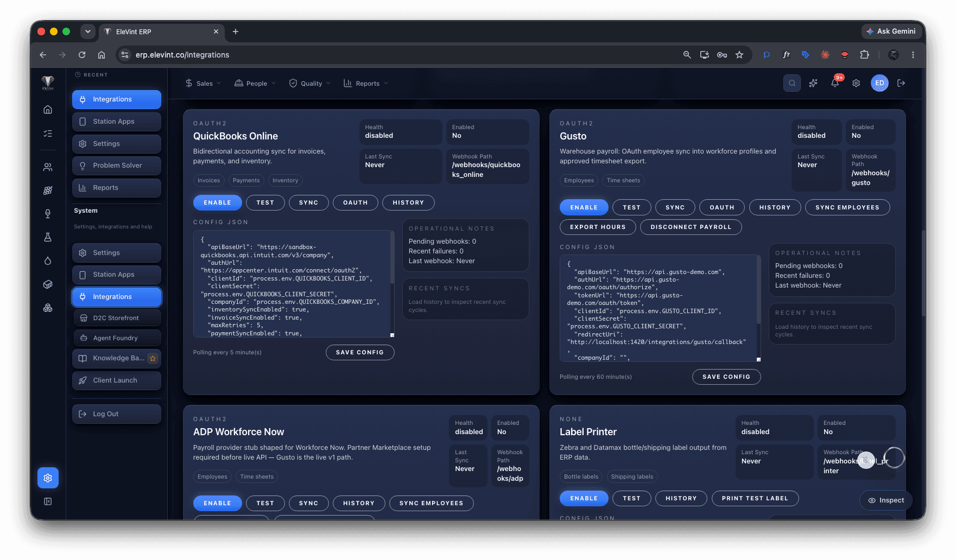Click the sign-out icon in top bar
Viewport: 956px width, 560px height.
click(901, 83)
